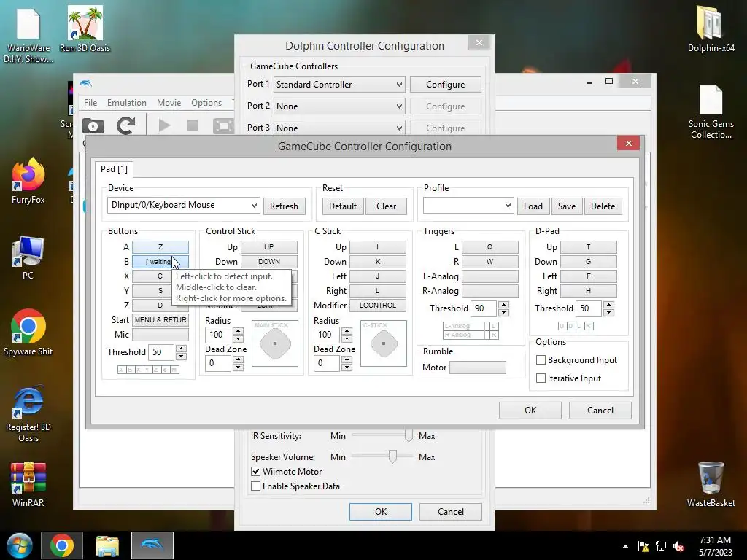This screenshot has width=747, height=560.
Task: Click the Default reset button
Action: tap(343, 206)
